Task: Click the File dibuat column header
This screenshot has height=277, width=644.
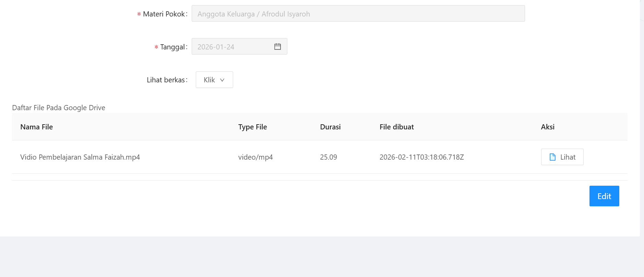Action: pos(396,127)
